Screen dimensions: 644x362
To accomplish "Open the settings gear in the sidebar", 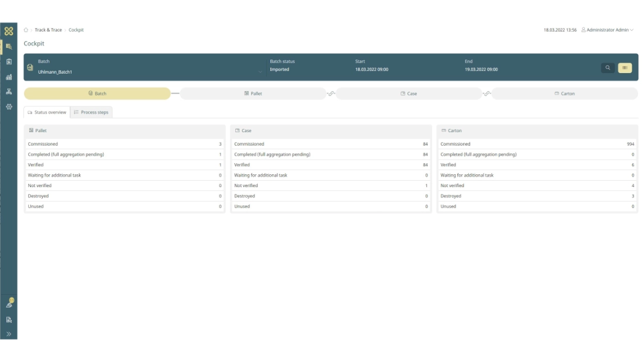I will (x=9, y=107).
